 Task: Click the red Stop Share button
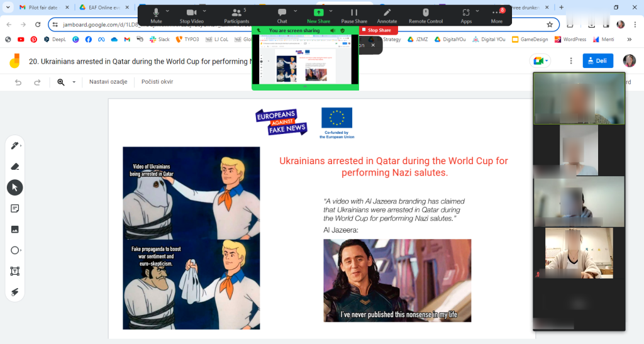379,30
